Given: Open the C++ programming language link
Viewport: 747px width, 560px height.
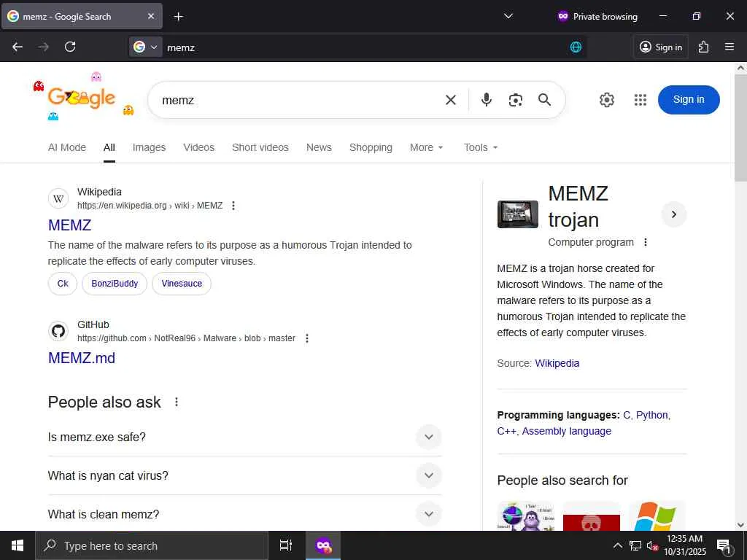Looking at the screenshot, I should [506, 432].
